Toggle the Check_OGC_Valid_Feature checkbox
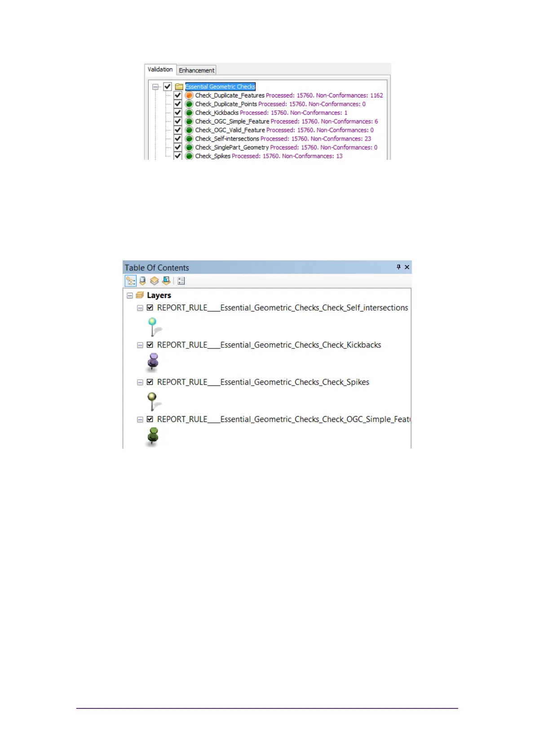Screen dimensions: 535x756 click(x=178, y=130)
